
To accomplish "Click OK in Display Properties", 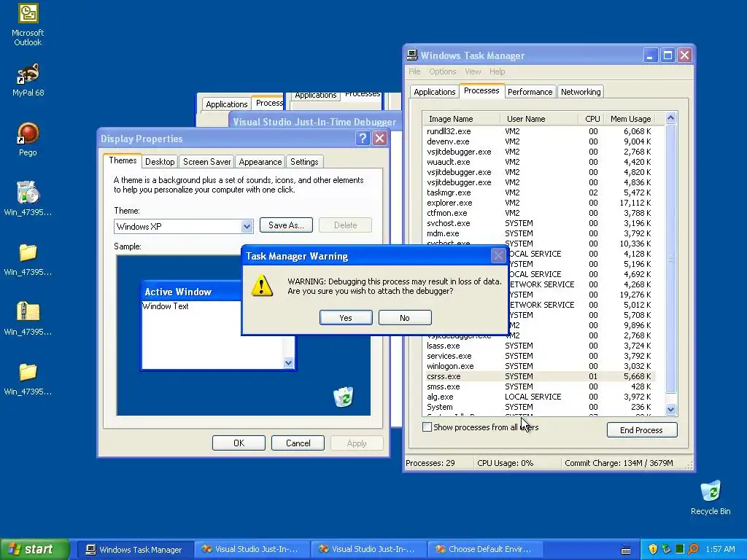I will coord(239,443).
